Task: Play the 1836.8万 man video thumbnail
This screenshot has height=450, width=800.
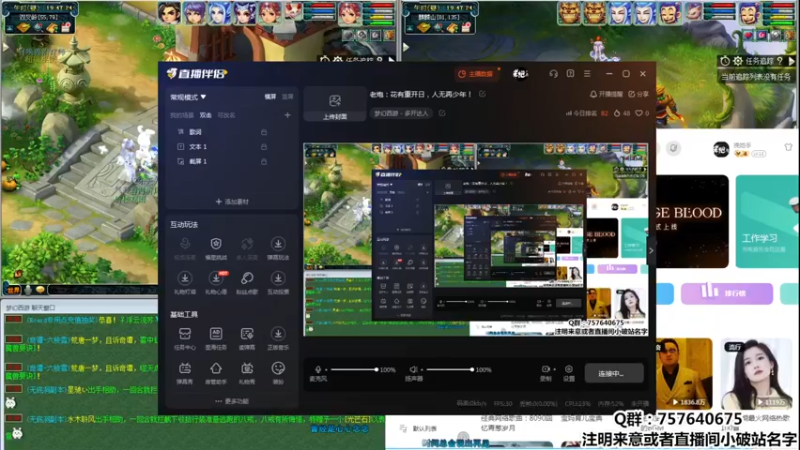Action: pyautogui.click(x=684, y=373)
